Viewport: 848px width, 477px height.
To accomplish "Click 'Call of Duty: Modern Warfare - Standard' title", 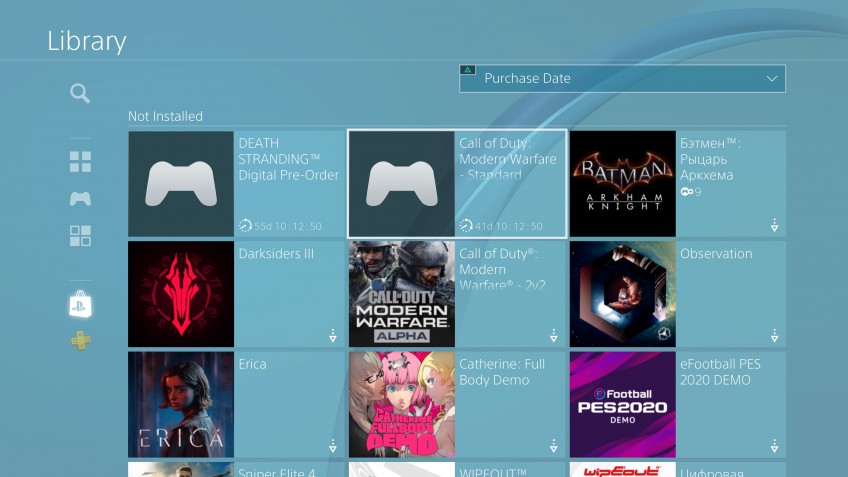I will (508, 159).
